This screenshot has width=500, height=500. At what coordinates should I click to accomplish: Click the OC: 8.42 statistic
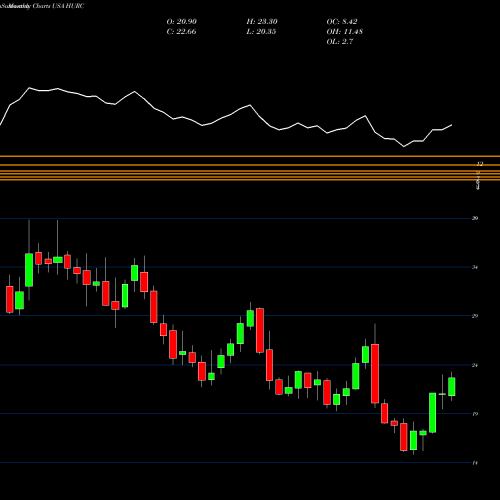click(x=342, y=22)
